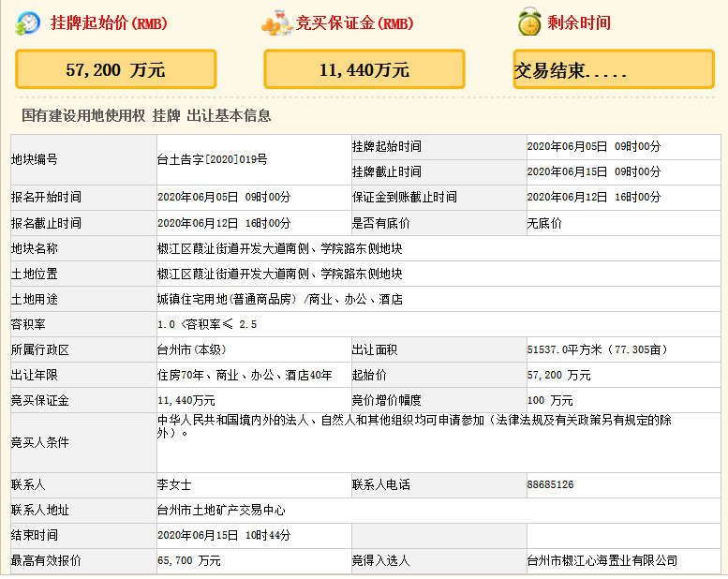Image resolution: width=728 pixels, height=579 pixels.
Task: Click the 地块名称 label
Action: click(x=35, y=249)
